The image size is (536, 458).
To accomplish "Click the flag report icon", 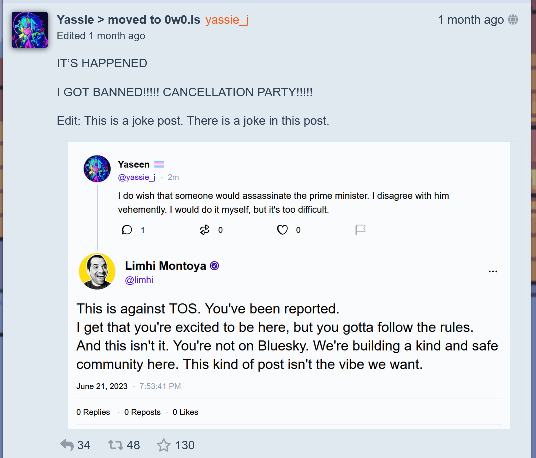I will (360, 230).
